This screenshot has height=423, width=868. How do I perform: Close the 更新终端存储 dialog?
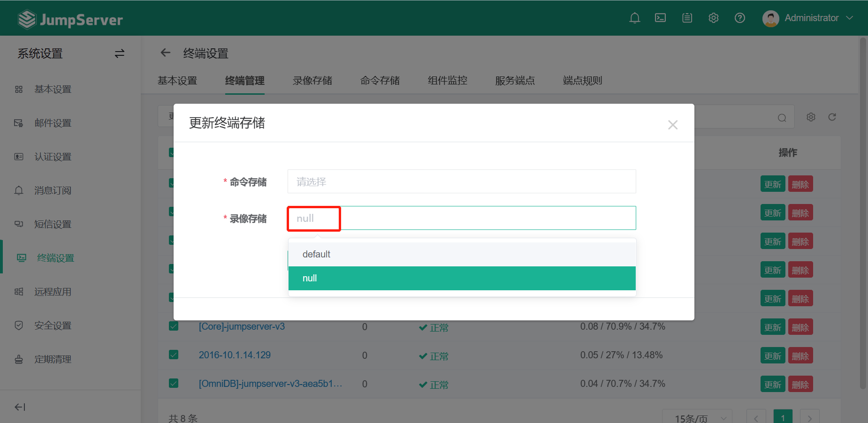point(672,125)
